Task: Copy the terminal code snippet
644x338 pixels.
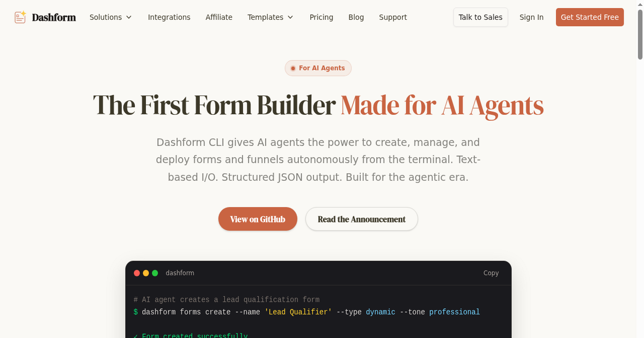Action: (491, 273)
